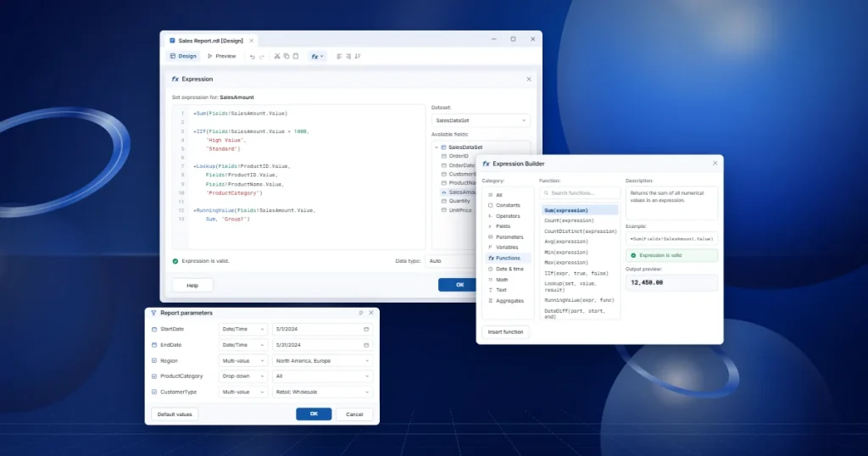
Task: Close the Report parameters panel
Action: [371, 314]
